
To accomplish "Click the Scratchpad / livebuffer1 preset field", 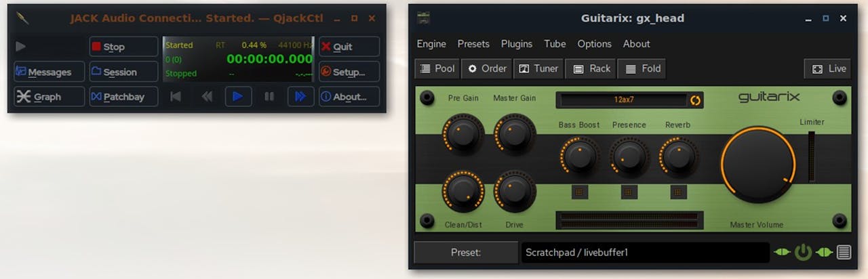I will click(645, 253).
